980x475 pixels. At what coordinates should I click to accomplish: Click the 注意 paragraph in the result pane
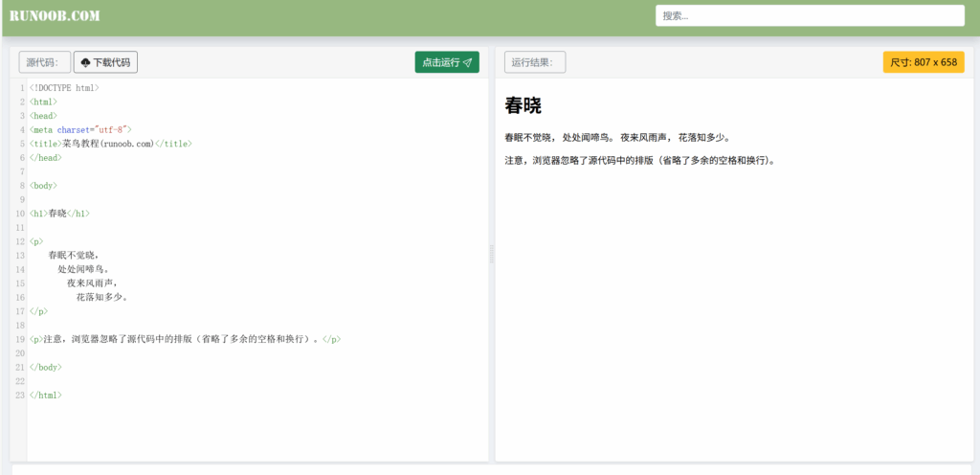point(638,161)
